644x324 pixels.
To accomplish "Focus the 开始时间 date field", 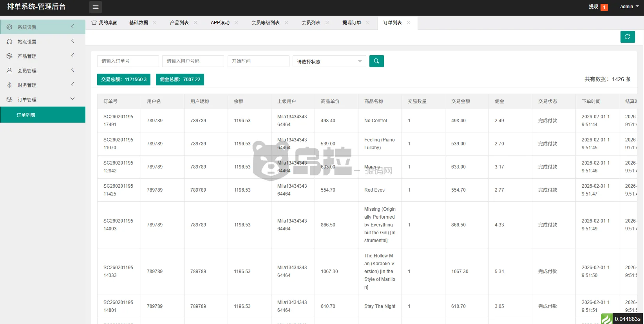I will click(x=259, y=61).
